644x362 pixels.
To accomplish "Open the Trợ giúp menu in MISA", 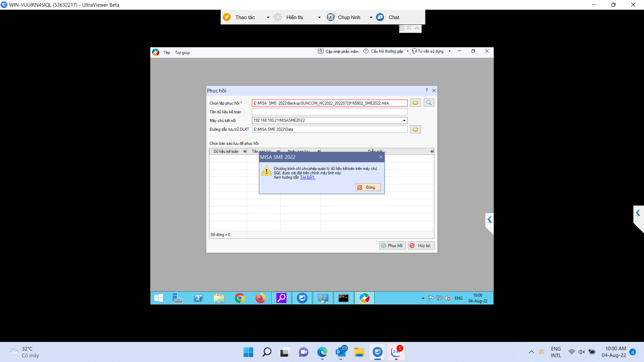I will click(182, 53).
